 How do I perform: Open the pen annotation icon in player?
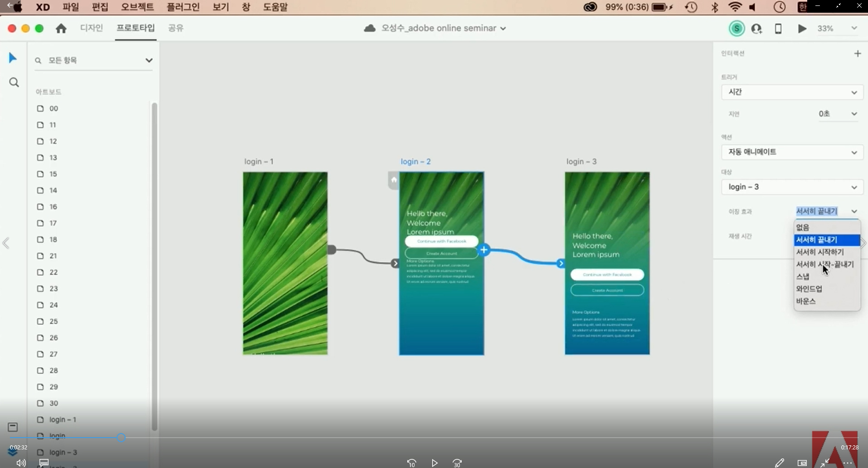pos(779,463)
